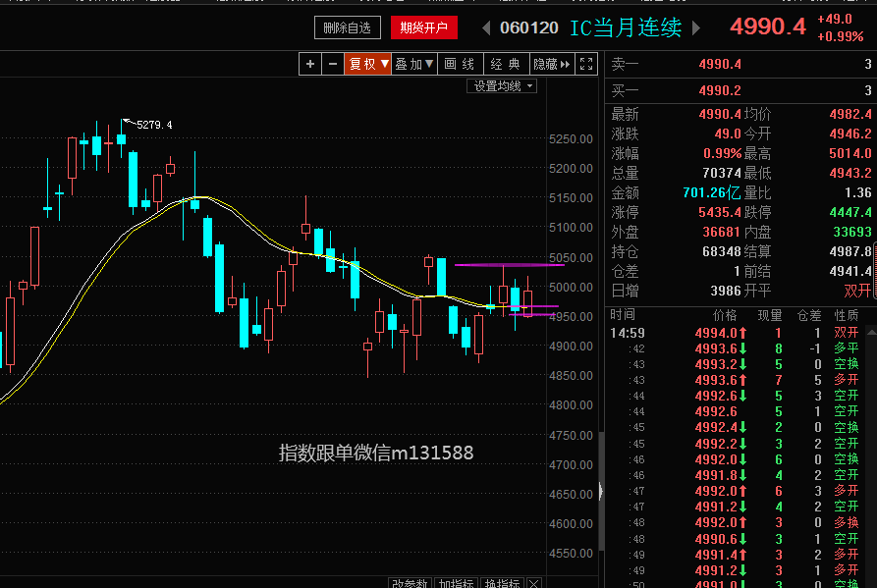Select the 画线 drawing tool
The image size is (877, 588).
pos(460,64)
